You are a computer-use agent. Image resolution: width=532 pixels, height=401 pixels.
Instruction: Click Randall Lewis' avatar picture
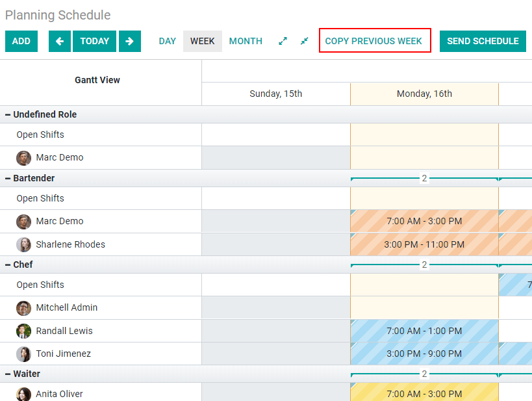24,331
